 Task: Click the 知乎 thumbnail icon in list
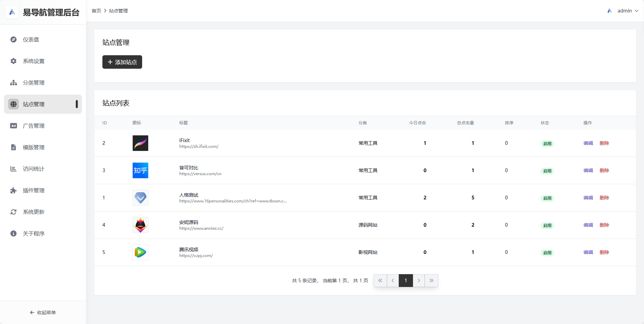point(140,170)
